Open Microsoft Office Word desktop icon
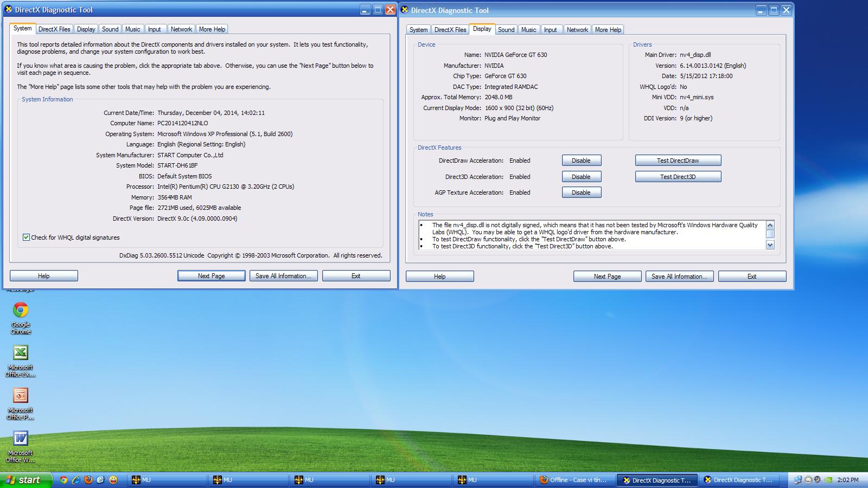868x488 pixels. [21, 446]
